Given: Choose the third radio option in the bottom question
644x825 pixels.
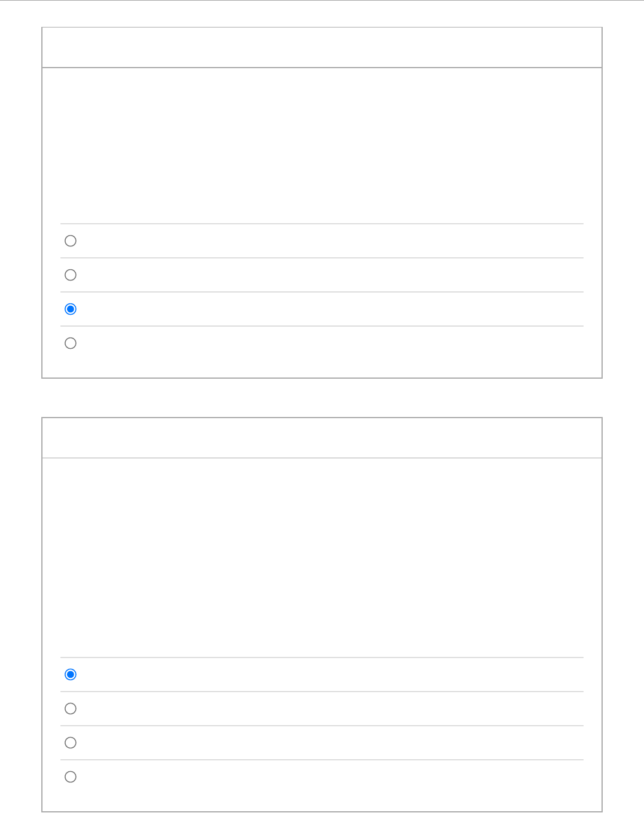Looking at the screenshot, I should point(71,743).
